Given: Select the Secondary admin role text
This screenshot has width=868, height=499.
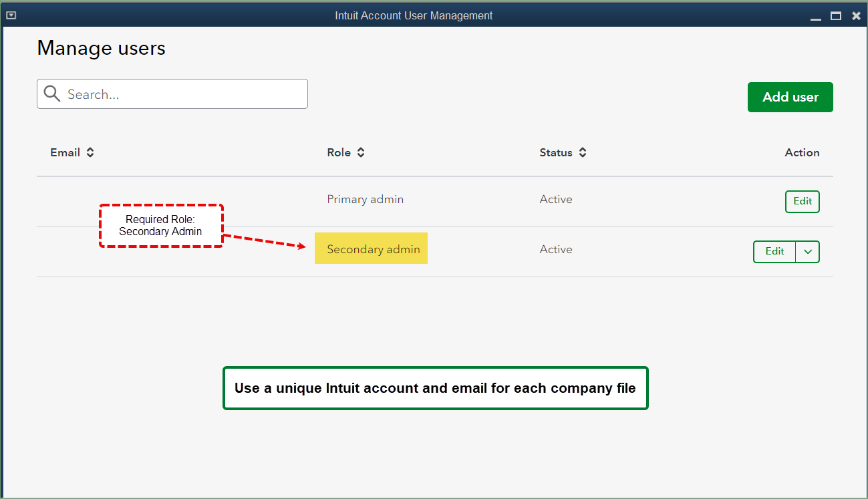Looking at the screenshot, I should click(374, 249).
